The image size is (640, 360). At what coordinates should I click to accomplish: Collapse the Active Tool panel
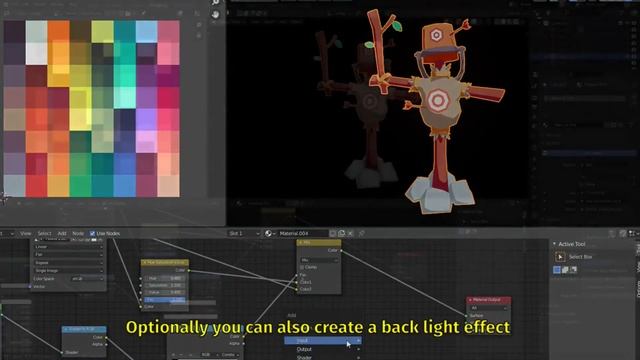point(554,244)
